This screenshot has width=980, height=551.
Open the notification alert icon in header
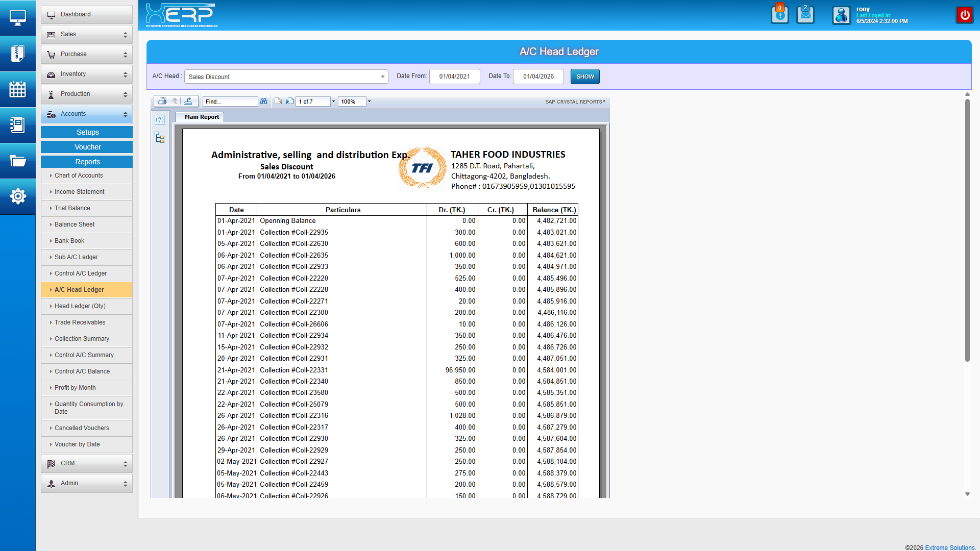(x=779, y=15)
